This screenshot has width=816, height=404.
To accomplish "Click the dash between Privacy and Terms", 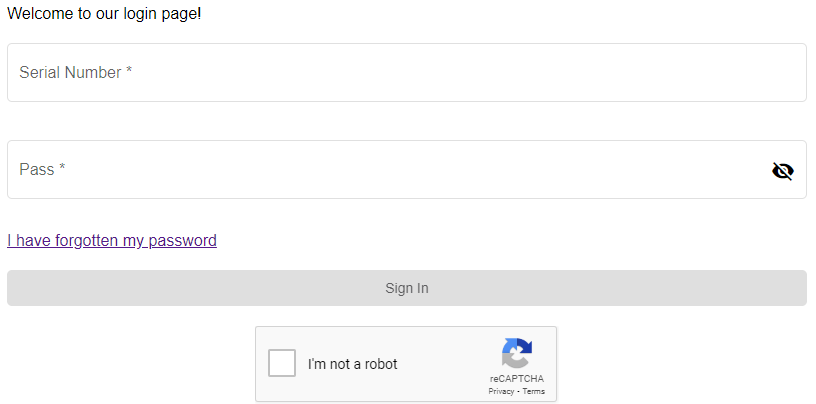I will click(x=518, y=391).
